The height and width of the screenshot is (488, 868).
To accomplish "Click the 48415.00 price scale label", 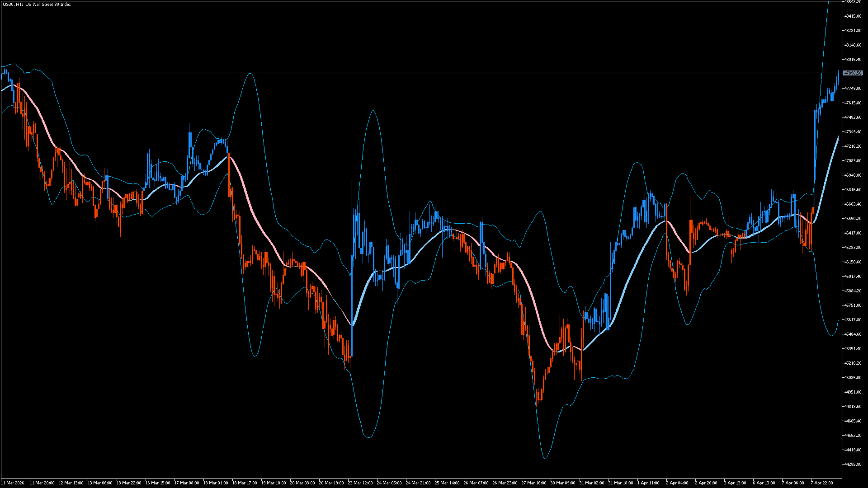I will (853, 16).
